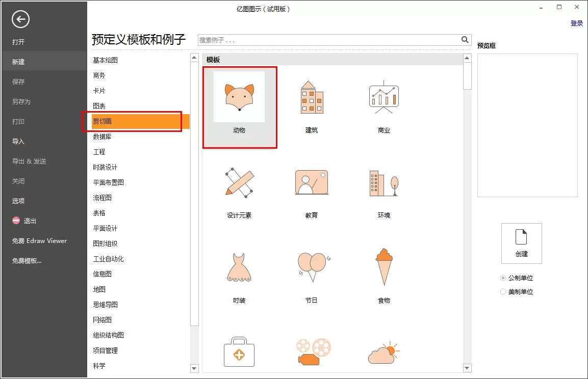Open the 打印 sidebar option
The width and height of the screenshot is (588, 379).
(x=18, y=121)
